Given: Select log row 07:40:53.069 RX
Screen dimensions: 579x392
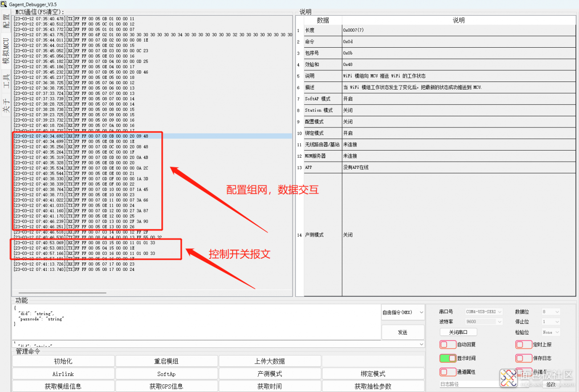Looking at the screenshot, I should pyautogui.click(x=152, y=243).
